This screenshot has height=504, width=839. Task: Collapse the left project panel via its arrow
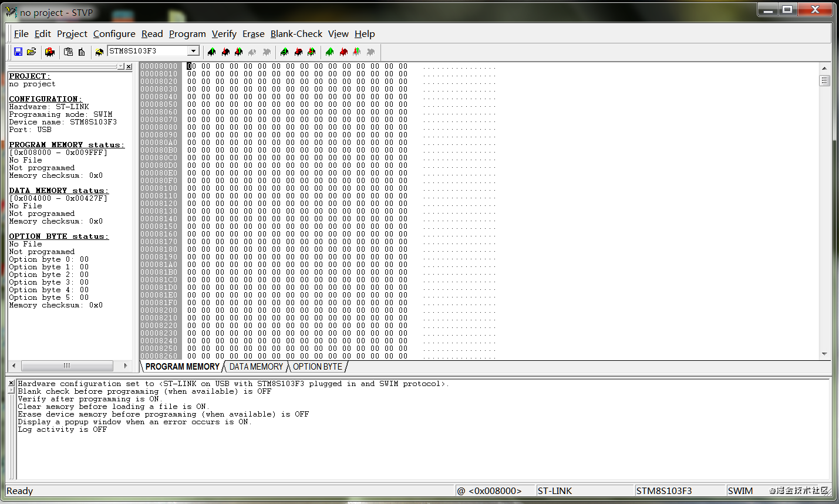[121, 66]
